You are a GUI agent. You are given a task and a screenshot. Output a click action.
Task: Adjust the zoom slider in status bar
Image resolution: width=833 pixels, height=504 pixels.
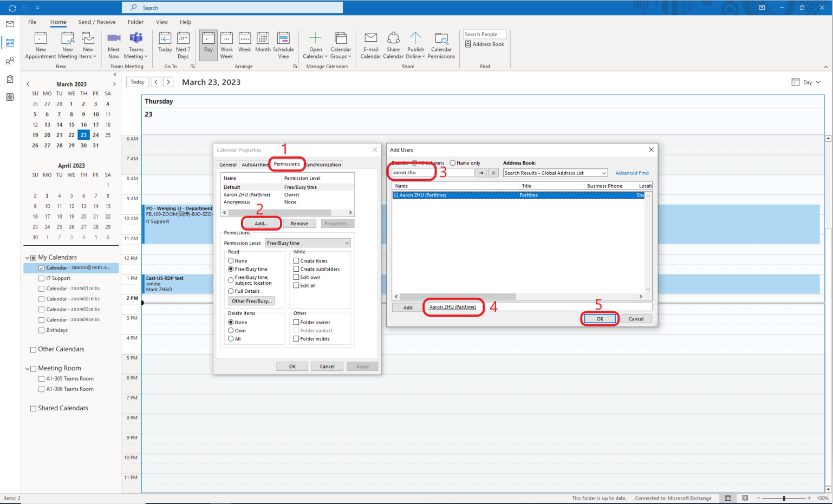pos(784,498)
